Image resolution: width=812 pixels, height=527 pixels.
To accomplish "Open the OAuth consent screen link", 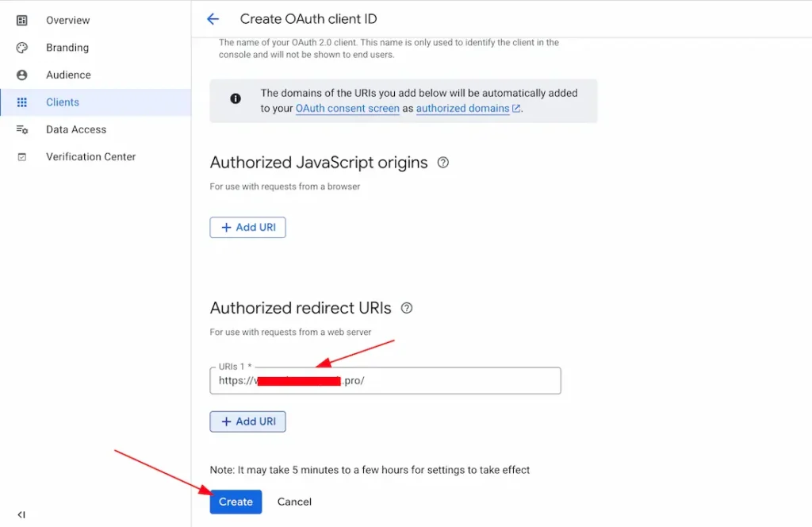I will click(347, 109).
